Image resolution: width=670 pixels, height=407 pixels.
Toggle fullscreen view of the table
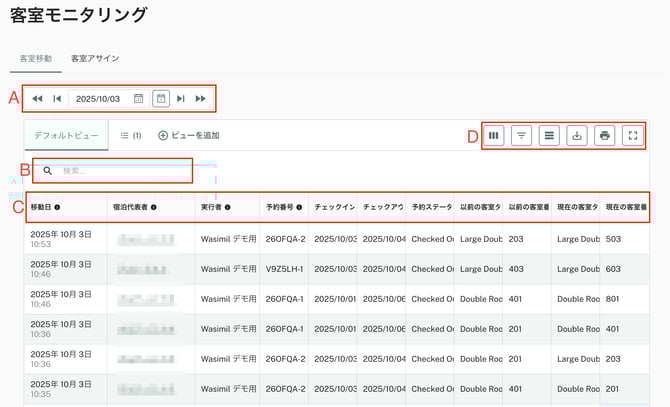[x=632, y=136]
